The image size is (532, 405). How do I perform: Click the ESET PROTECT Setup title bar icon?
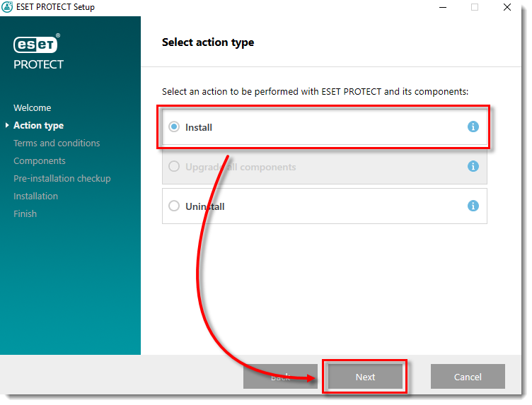point(7,7)
